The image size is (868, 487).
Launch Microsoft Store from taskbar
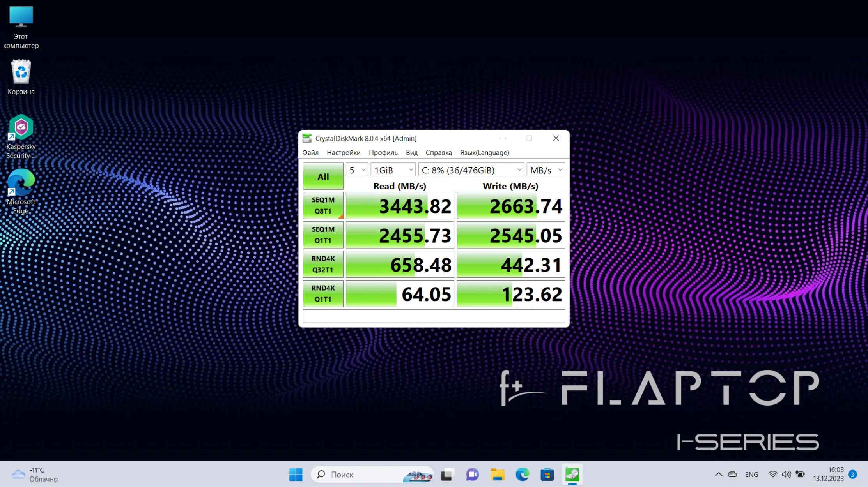(547, 474)
